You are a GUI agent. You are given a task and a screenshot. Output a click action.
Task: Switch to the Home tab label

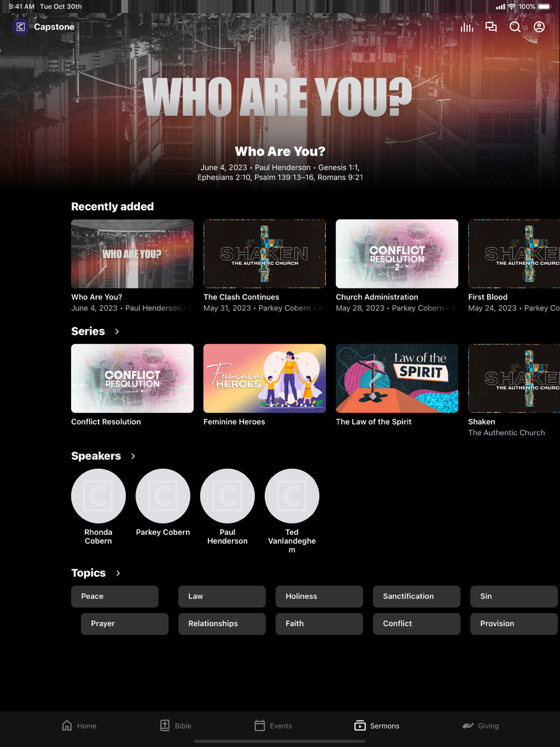tap(87, 726)
